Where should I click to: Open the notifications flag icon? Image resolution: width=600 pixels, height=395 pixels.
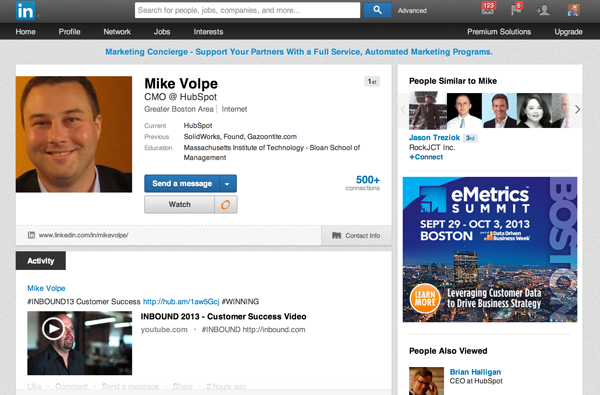pos(517,9)
